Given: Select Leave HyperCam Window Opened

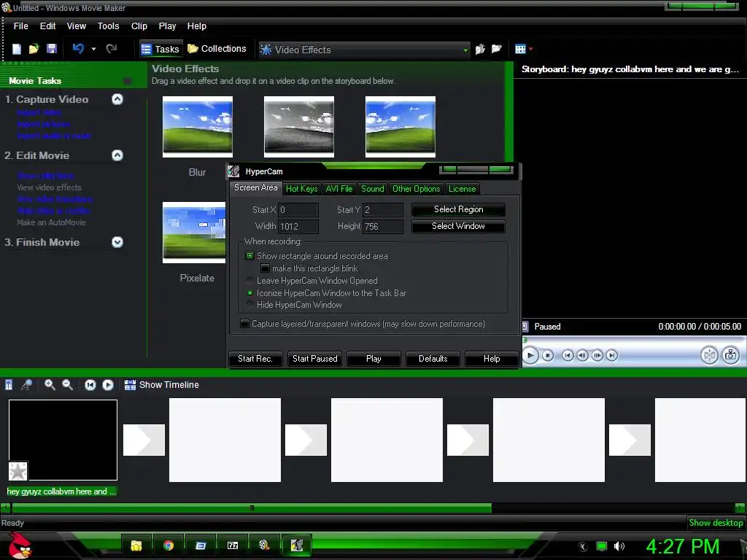Looking at the screenshot, I should point(249,281).
